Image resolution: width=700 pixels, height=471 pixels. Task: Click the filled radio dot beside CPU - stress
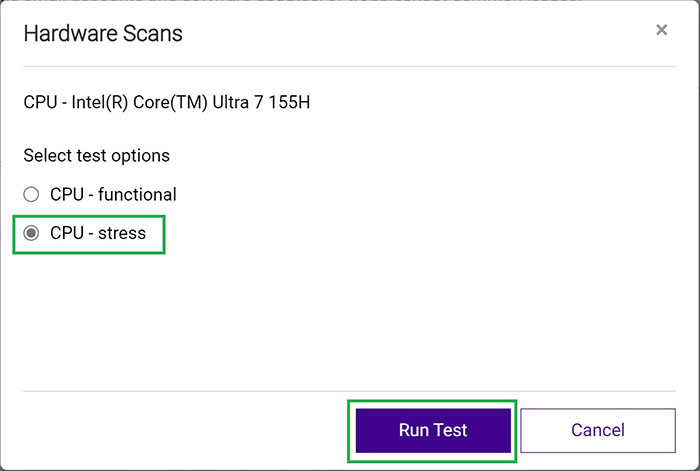(x=31, y=233)
